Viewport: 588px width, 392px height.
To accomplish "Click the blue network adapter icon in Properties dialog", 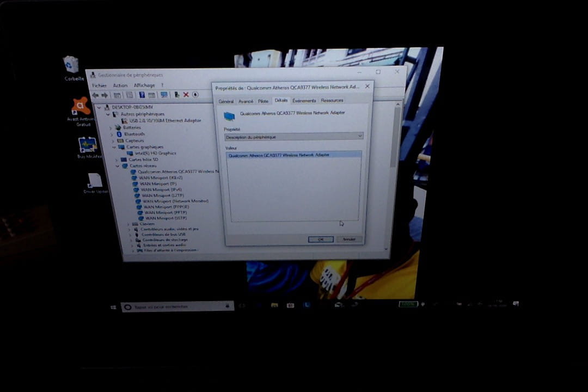I will pos(229,116).
